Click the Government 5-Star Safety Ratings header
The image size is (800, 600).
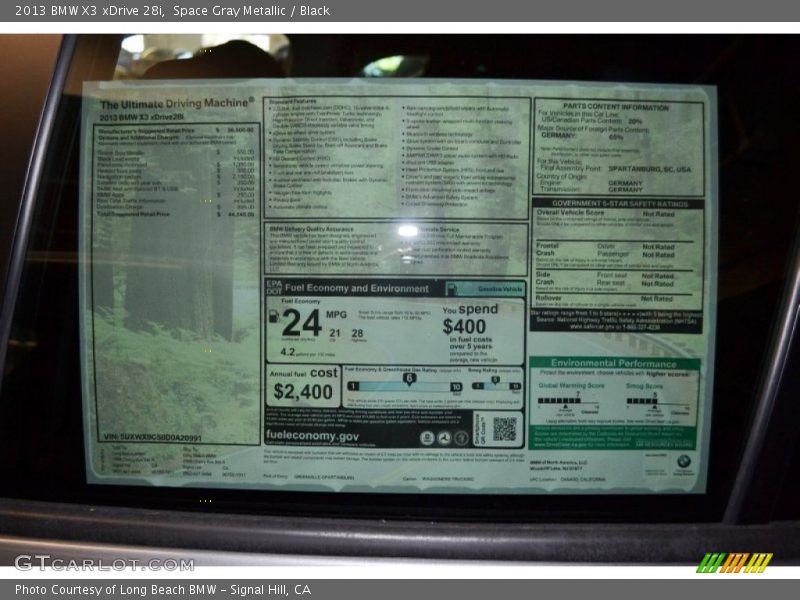click(x=617, y=203)
